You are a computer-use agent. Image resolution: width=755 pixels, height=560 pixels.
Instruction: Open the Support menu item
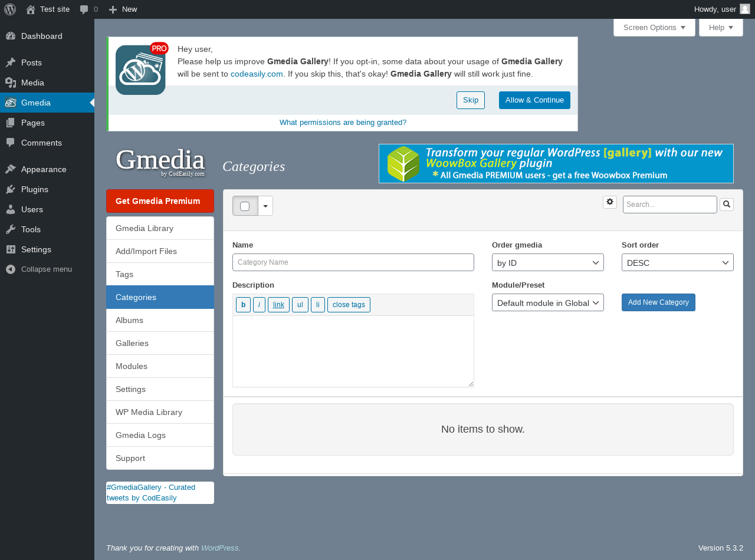160,458
